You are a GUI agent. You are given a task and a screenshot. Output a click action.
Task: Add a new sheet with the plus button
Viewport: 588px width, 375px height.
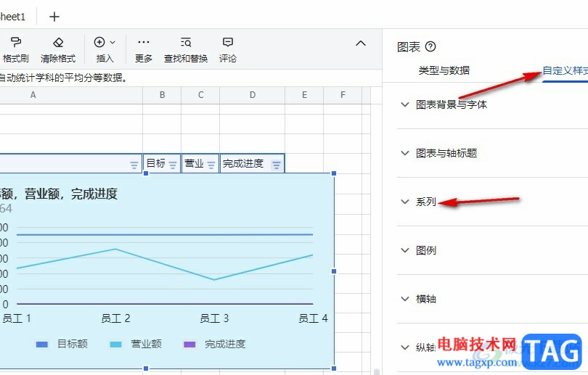click(x=54, y=17)
